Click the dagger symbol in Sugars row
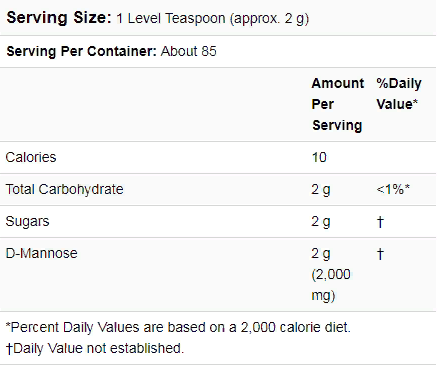437x365 pixels. 380,222
